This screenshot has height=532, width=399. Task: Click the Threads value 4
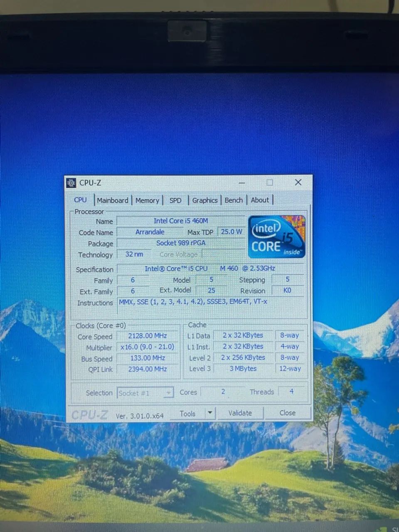coord(292,392)
